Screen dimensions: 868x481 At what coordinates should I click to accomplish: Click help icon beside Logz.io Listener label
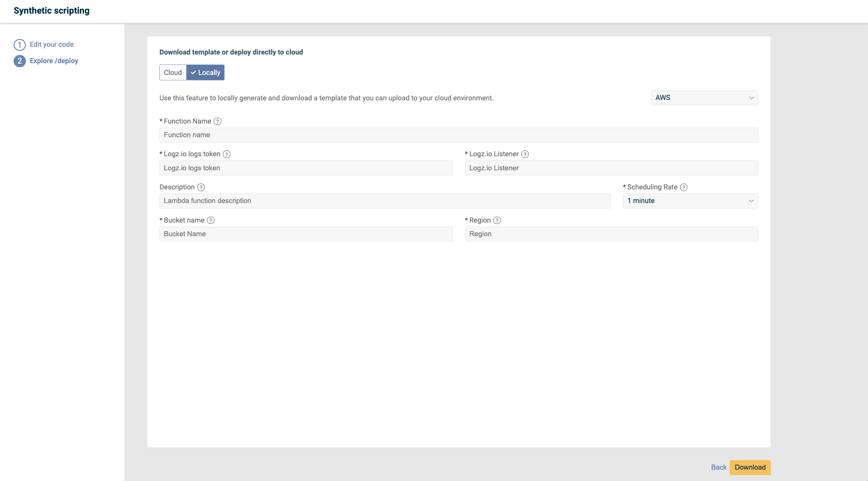point(525,154)
